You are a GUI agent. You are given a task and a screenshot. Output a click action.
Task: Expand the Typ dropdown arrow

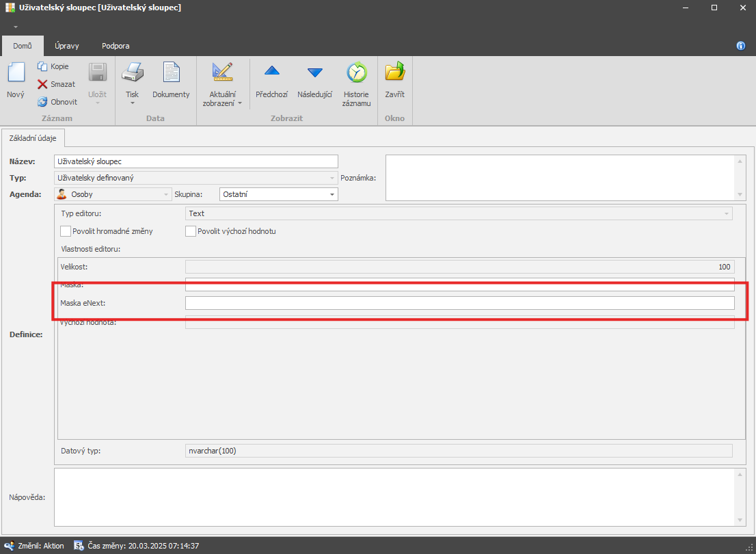point(332,178)
